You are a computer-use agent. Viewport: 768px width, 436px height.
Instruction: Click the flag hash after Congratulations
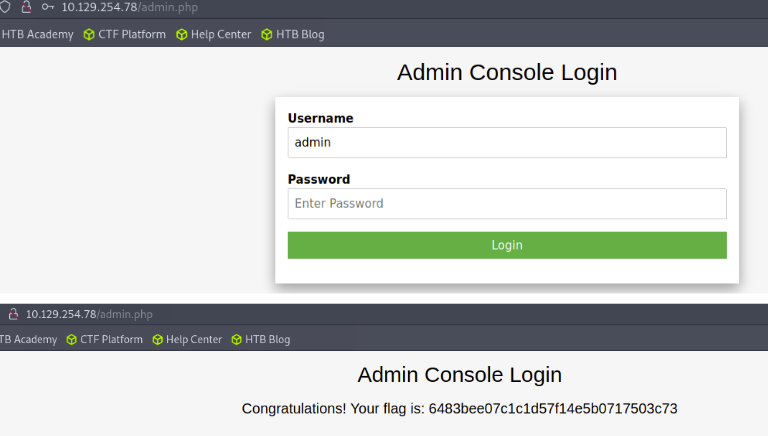[x=553, y=409]
